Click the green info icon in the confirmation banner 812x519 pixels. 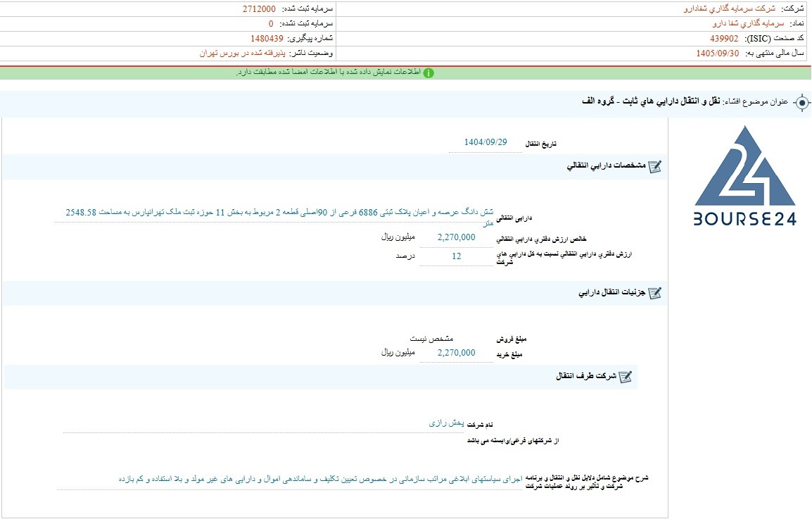click(x=429, y=73)
